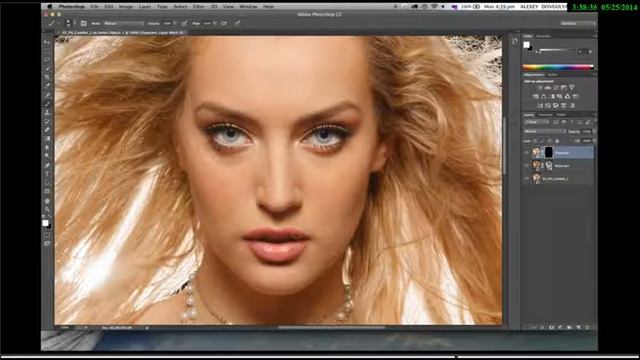This screenshot has width=640, height=360.
Task: Click the document zoom percentage field
Action: [64, 327]
